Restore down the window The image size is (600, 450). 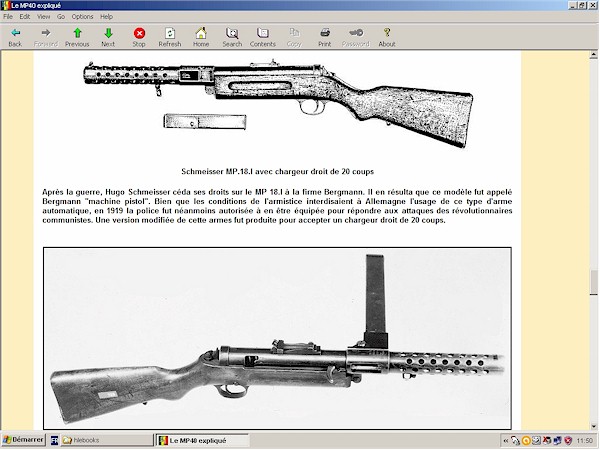click(x=582, y=5)
